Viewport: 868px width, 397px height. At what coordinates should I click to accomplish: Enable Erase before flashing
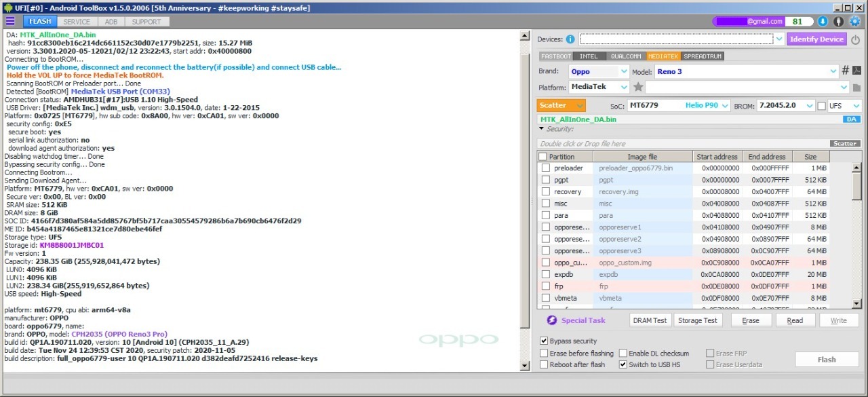(544, 354)
